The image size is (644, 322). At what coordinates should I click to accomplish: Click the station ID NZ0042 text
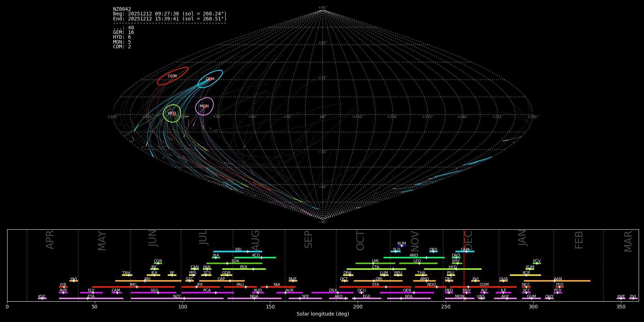[122, 9]
